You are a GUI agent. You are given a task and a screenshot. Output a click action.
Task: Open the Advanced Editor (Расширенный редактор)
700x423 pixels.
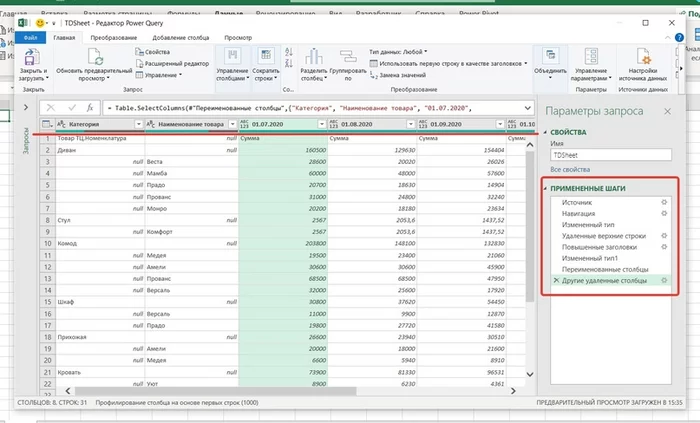(172, 63)
